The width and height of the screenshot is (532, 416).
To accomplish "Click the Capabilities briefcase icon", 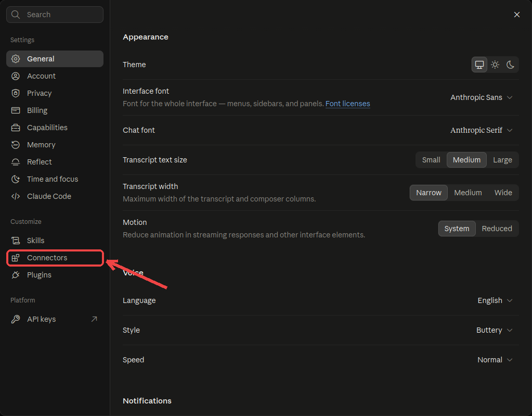I will [x=16, y=128].
